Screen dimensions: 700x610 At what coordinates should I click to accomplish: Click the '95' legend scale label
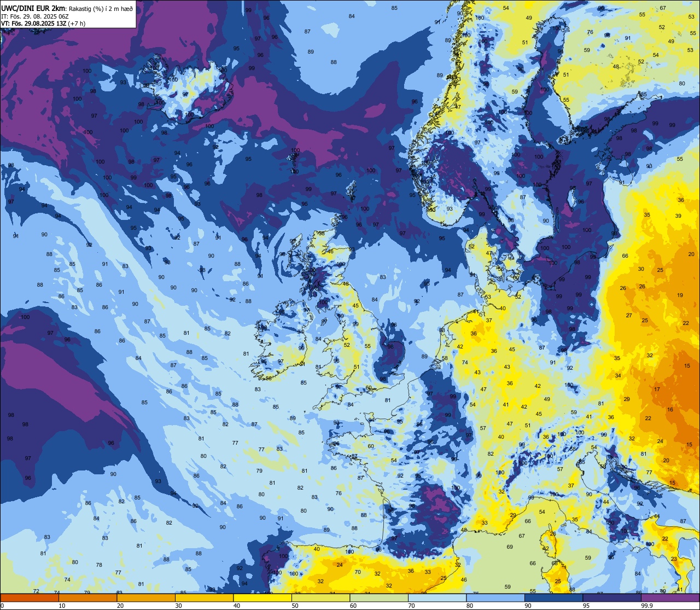586,606
